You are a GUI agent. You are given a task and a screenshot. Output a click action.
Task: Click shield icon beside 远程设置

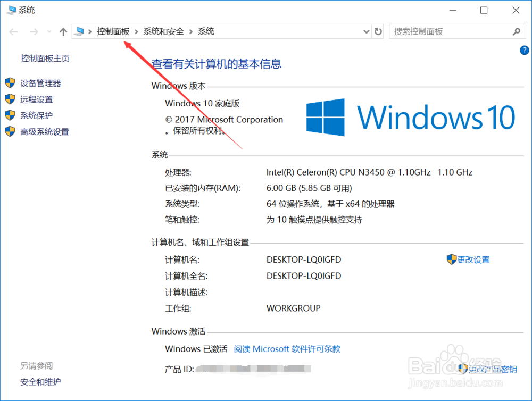pyautogui.click(x=10, y=99)
